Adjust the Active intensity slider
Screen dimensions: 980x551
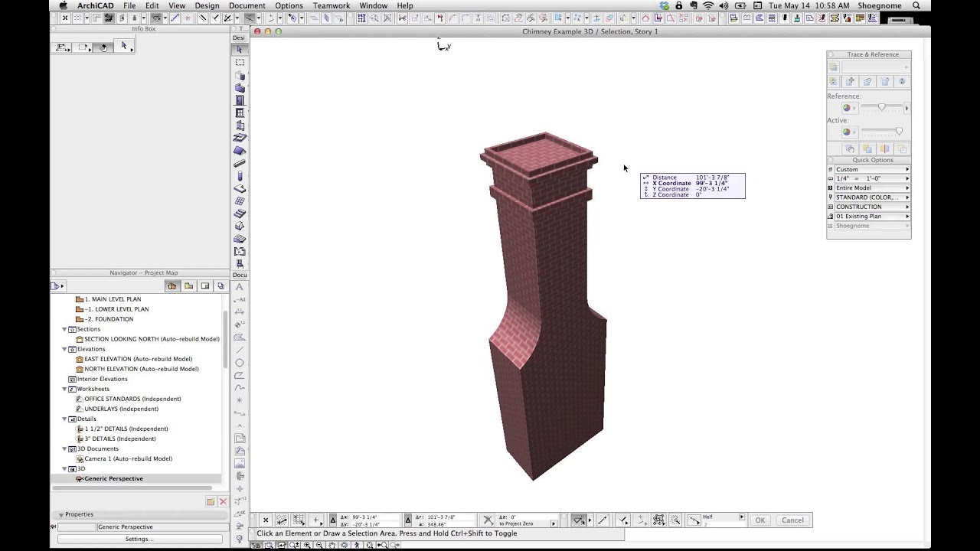pos(899,132)
